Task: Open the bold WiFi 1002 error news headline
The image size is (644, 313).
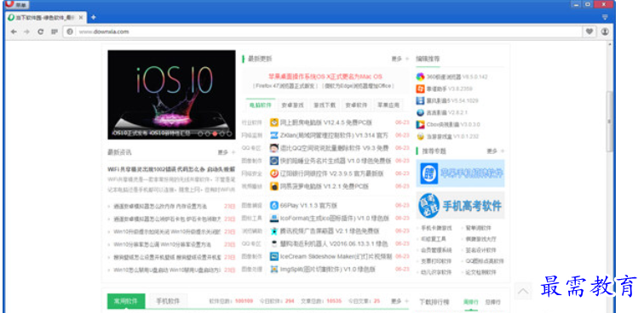Action: coord(171,168)
